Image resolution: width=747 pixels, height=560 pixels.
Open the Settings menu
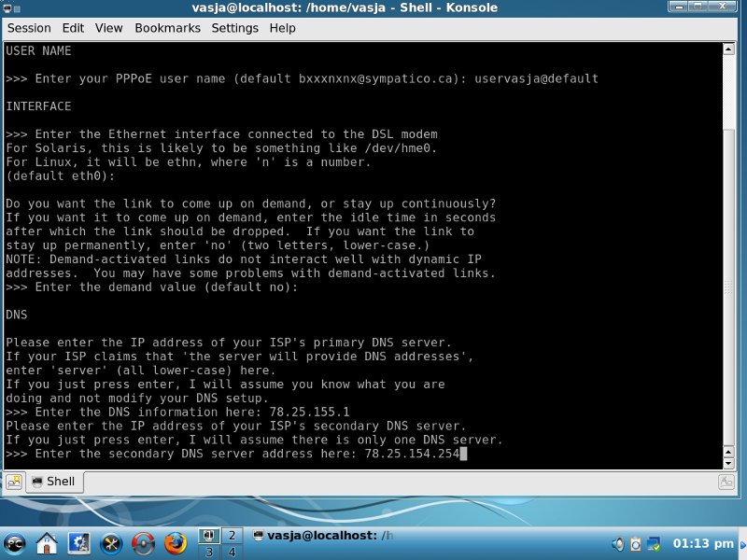(x=234, y=28)
